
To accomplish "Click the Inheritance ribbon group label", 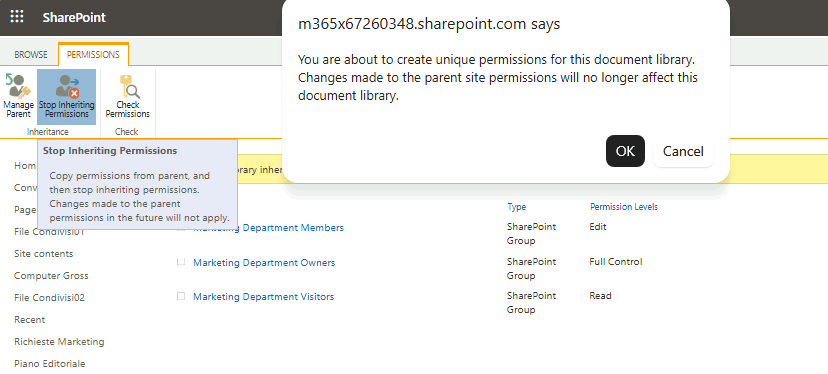I will click(48, 132).
